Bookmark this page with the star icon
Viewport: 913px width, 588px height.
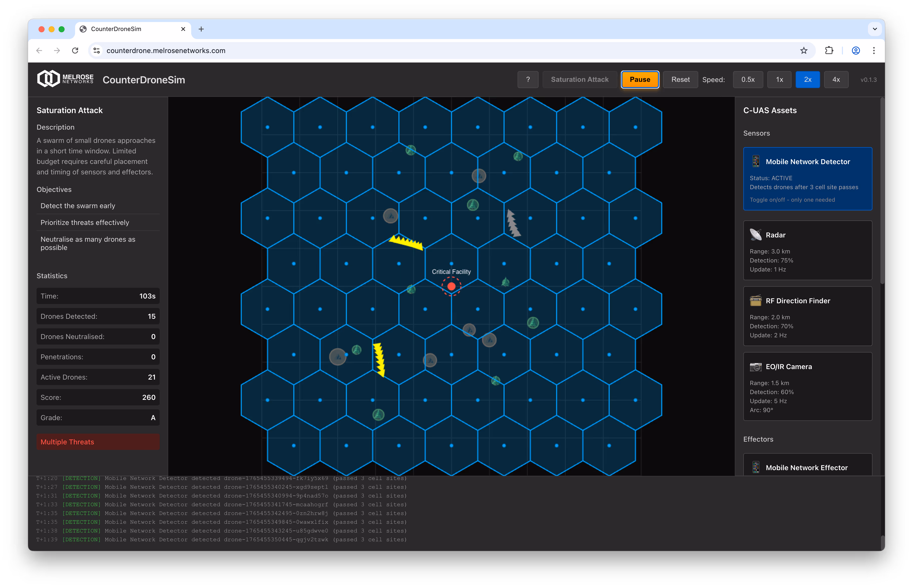click(803, 50)
